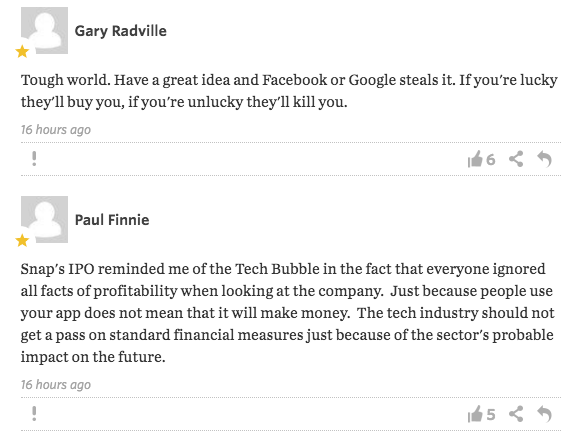This screenshot has height=441, width=573.
Task: Click the text of Gary's Tough world comment
Action: [x=289, y=91]
